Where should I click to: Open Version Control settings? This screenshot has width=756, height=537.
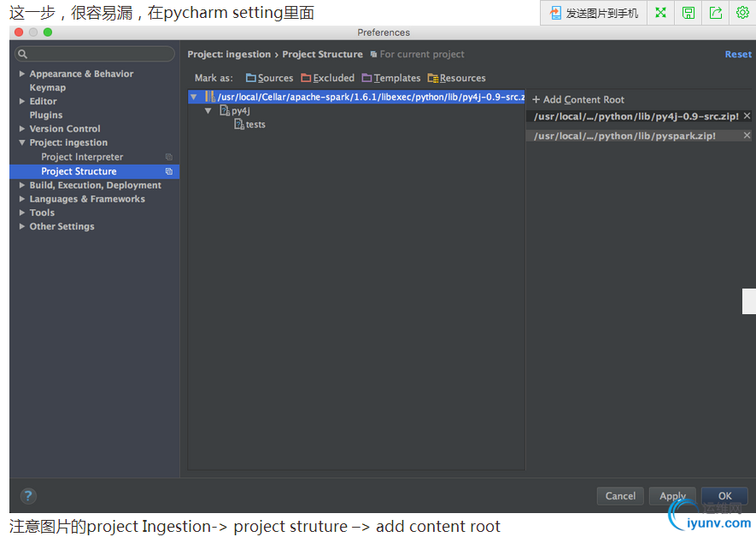coord(65,129)
